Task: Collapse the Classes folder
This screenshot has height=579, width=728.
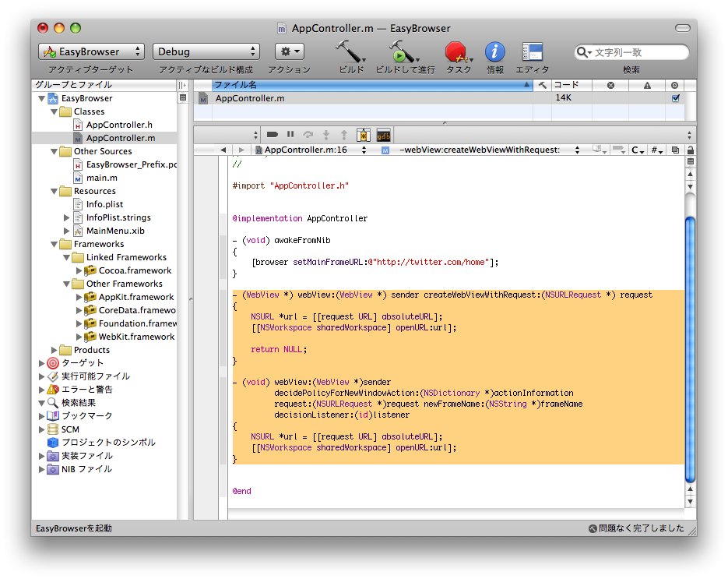Action: [x=55, y=111]
